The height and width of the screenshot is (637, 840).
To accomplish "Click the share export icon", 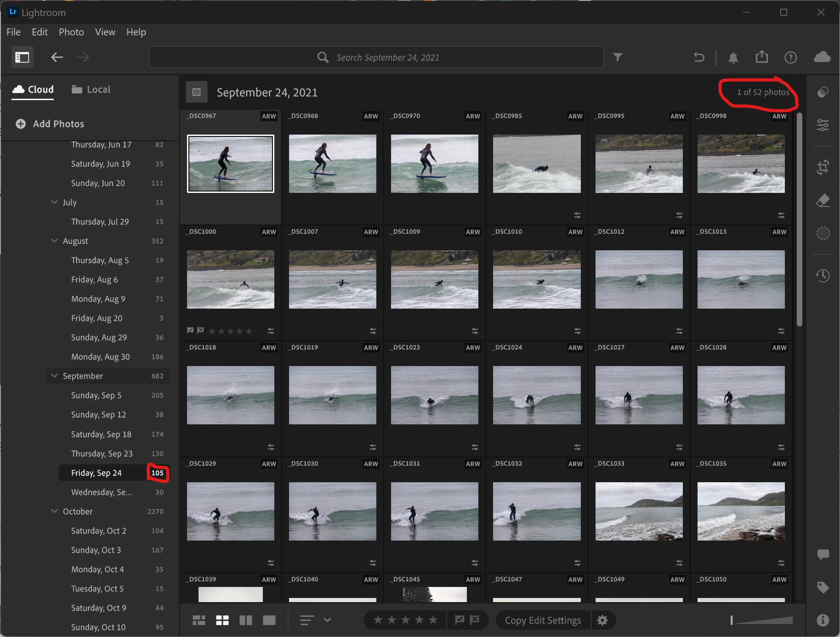I will click(762, 57).
